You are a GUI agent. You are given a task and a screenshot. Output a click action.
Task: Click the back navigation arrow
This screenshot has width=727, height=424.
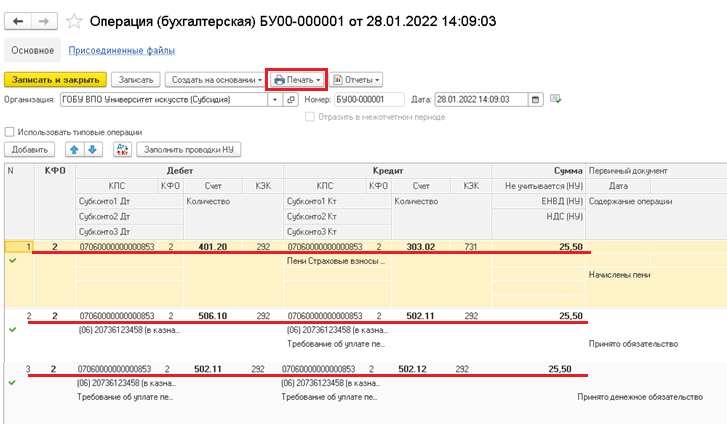(x=19, y=20)
